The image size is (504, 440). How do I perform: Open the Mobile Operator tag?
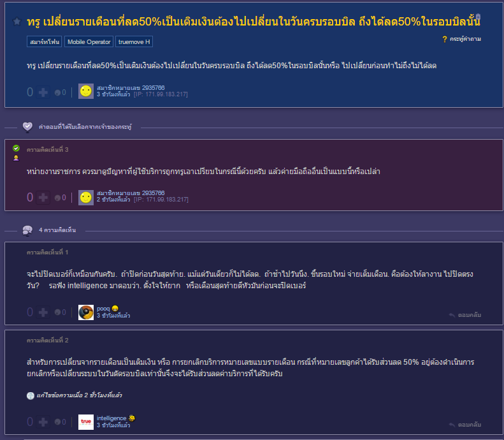pyautogui.click(x=89, y=42)
